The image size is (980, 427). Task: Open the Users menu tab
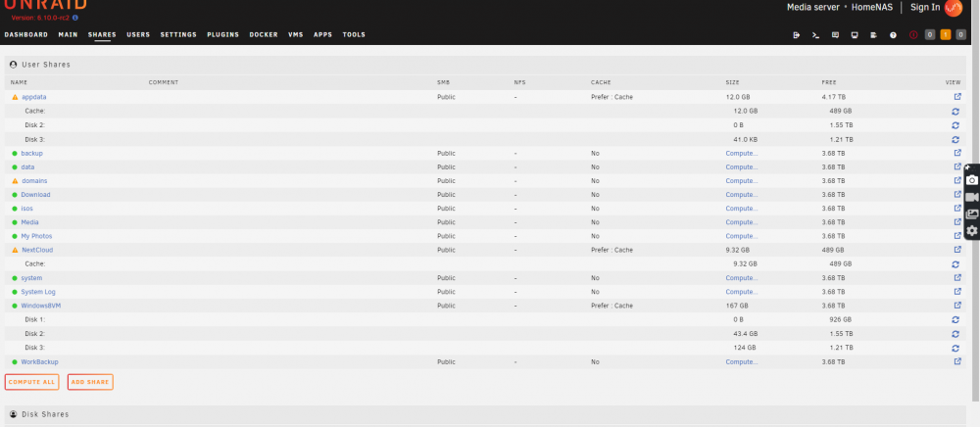point(138,35)
